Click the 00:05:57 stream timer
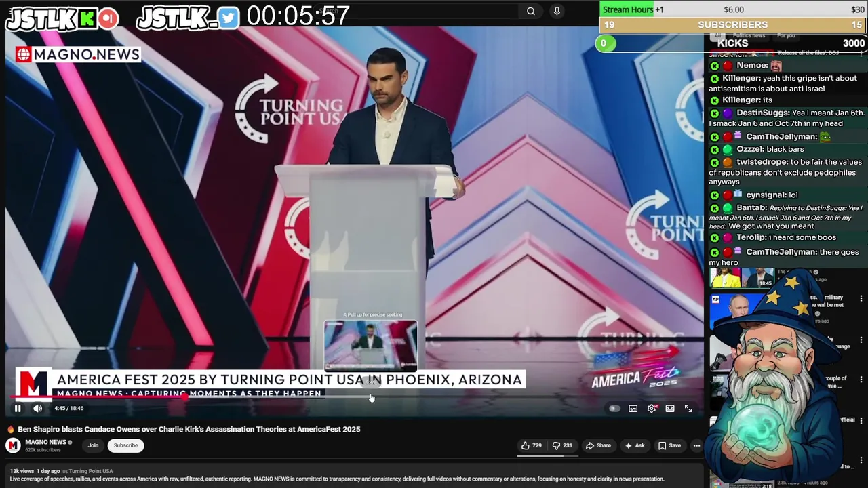Image resolution: width=868 pixels, height=488 pixels. point(298,16)
